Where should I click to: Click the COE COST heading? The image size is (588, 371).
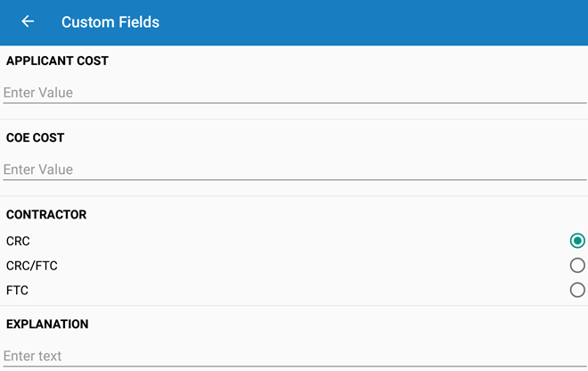(36, 138)
